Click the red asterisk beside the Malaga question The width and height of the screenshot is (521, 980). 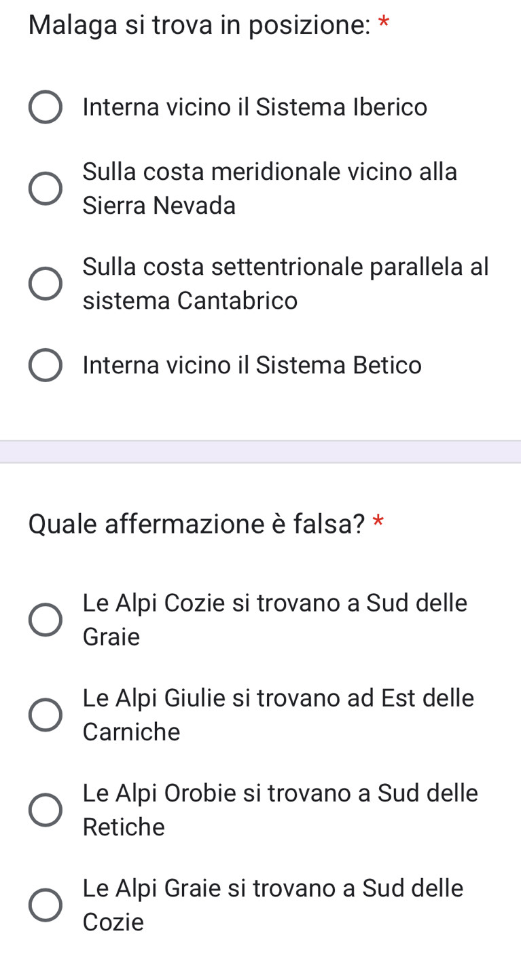tap(384, 22)
